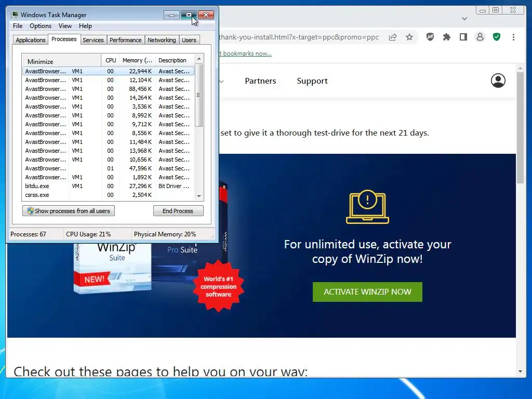532x399 pixels.
Task: Open the browser three-dot menu
Action: click(513, 37)
